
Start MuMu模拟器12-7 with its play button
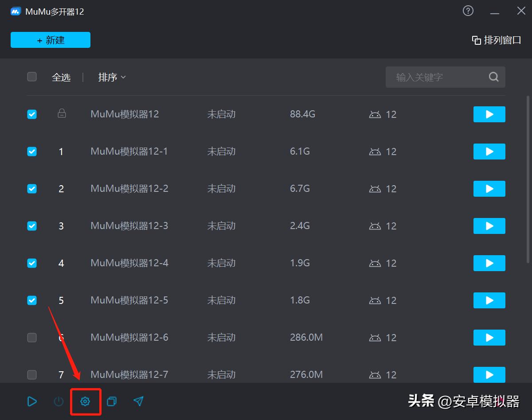[489, 374]
